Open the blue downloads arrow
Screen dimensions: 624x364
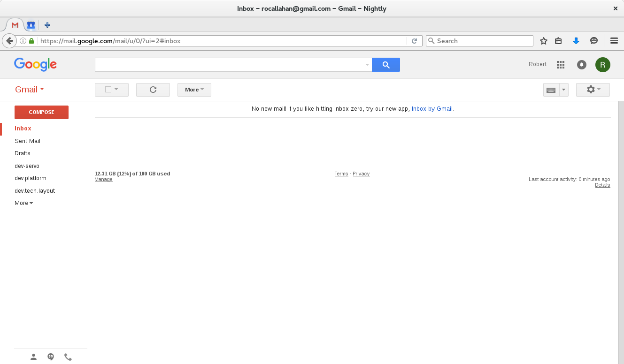coord(576,41)
